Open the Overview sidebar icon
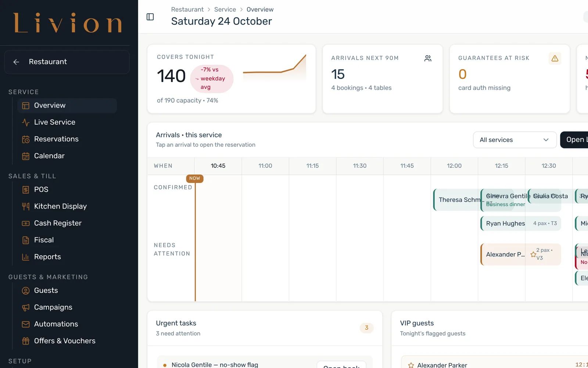Screen dimensions: 588x368 pyautogui.click(x=26, y=106)
